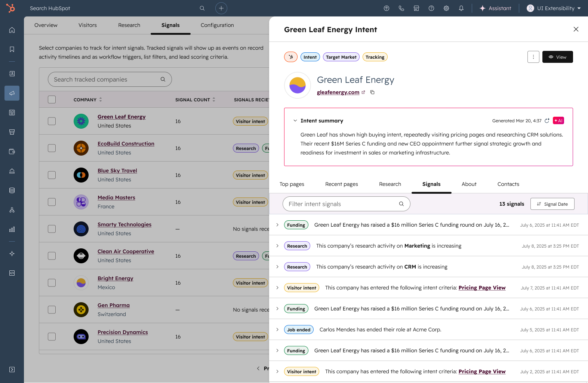
Task: Switch to the Configuration tab
Action: (x=217, y=25)
